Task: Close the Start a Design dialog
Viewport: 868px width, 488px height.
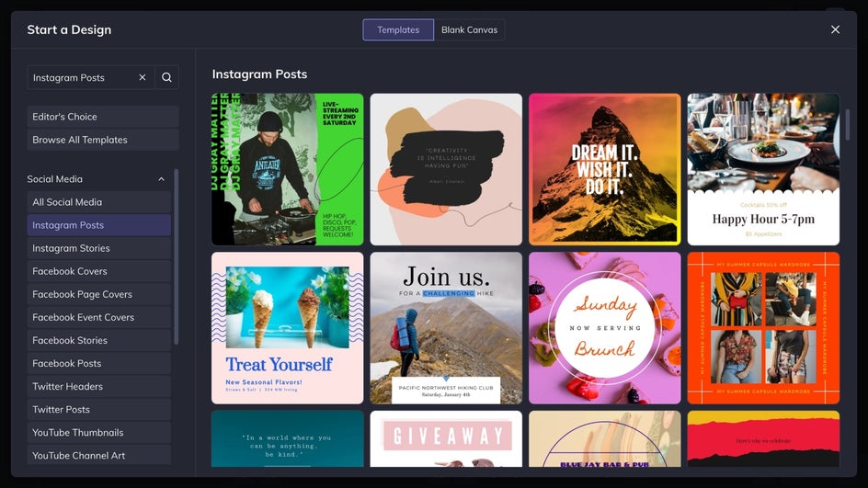Action: pos(835,29)
